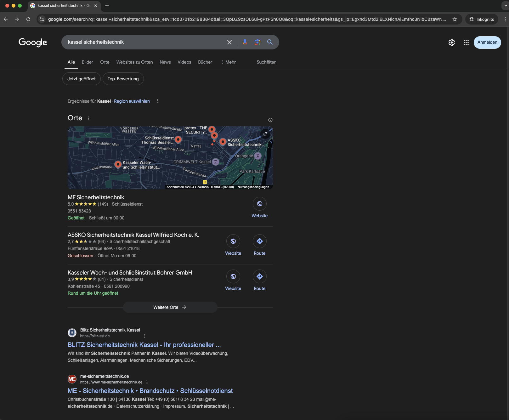Click me-sicherheitstechnik.de ME favicon
This screenshot has width=509, height=420.
[x=72, y=379]
